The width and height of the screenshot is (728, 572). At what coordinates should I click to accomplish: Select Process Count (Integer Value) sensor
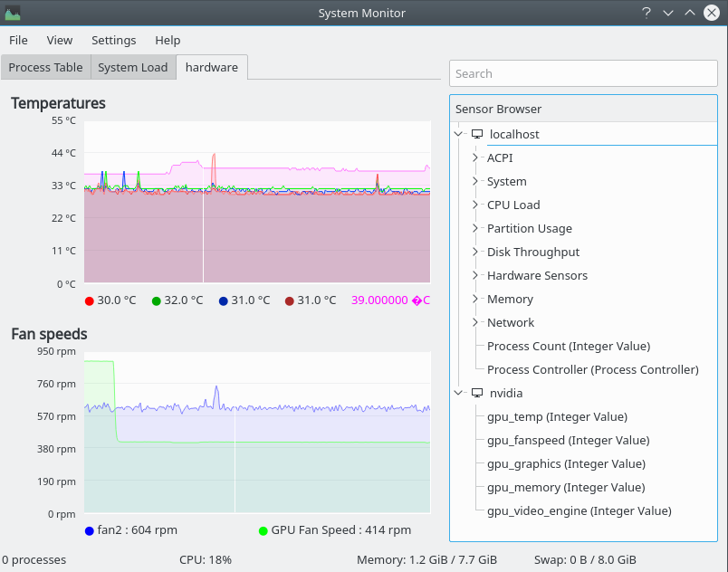569,346
